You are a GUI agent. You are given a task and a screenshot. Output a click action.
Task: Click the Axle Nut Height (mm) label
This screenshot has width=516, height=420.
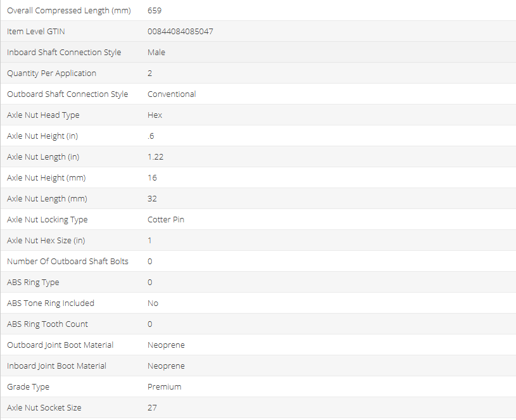(x=46, y=178)
